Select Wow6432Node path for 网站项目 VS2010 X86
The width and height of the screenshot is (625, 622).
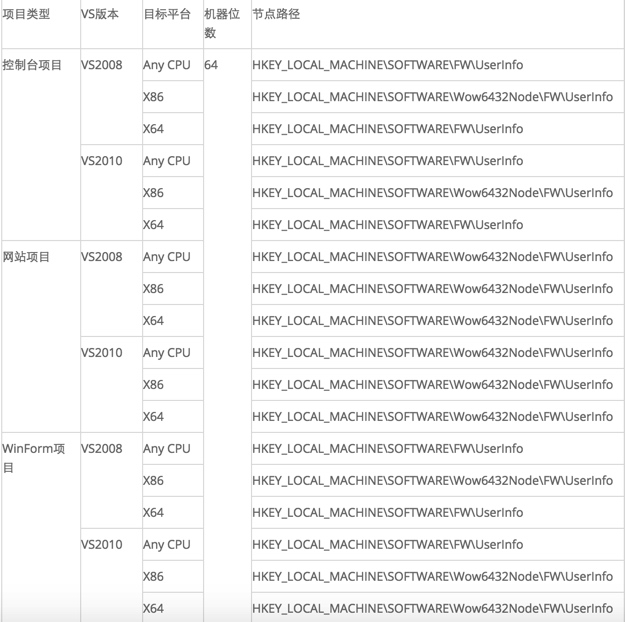[438, 384]
